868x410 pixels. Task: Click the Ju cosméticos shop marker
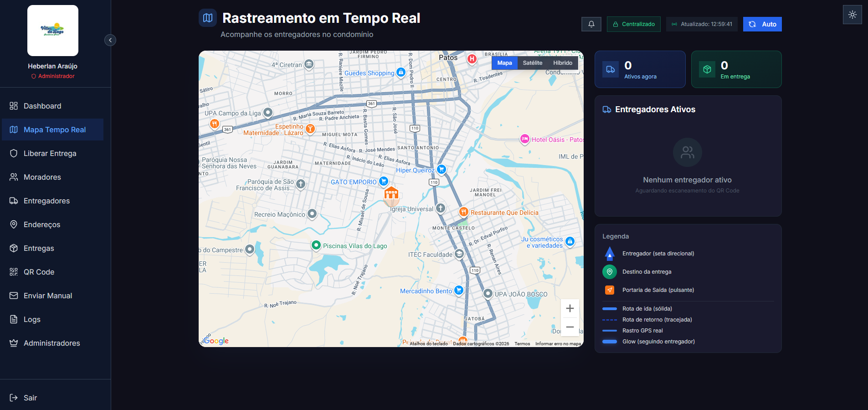[x=570, y=241]
